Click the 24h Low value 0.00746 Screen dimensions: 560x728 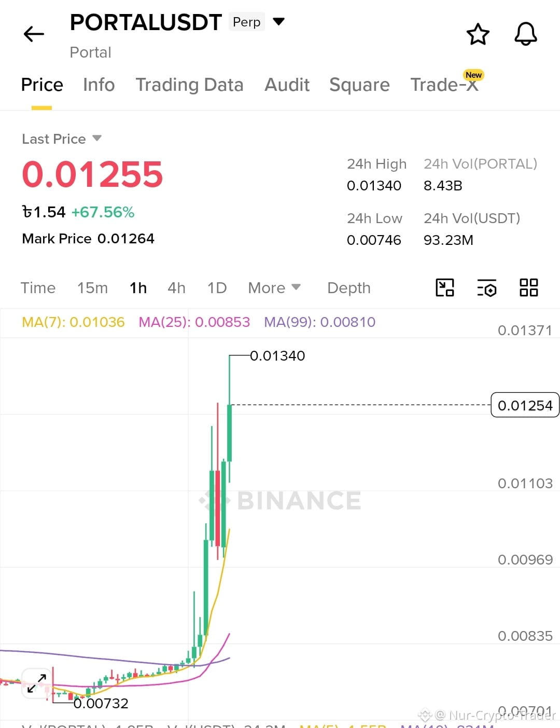tap(374, 240)
